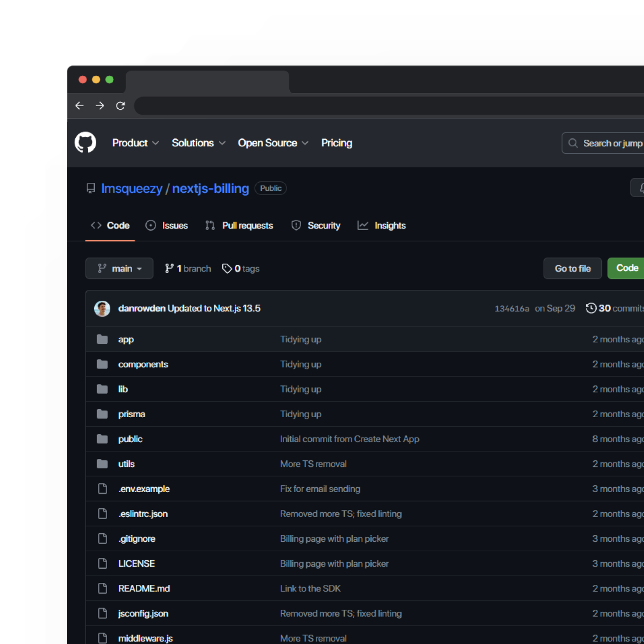
Task: Open the lmsqueezy owner profile link
Action: (132, 188)
